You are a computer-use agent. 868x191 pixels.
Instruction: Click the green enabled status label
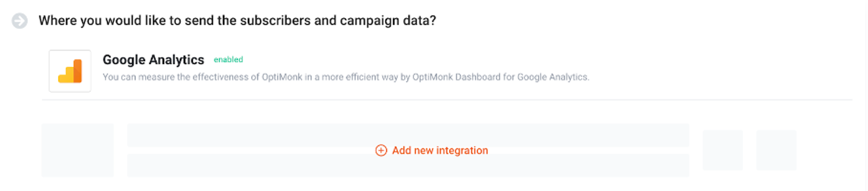(228, 60)
